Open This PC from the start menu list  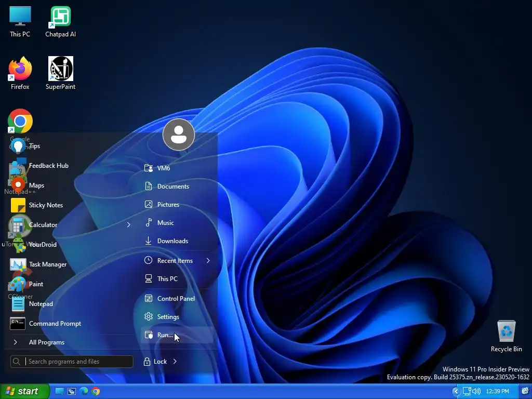point(177,278)
